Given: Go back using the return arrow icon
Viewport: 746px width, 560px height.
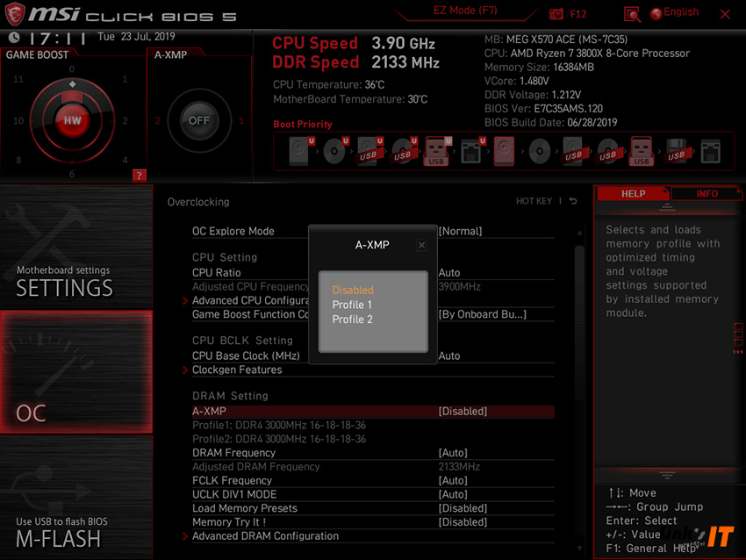Looking at the screenshot, I should click(573, 201).
